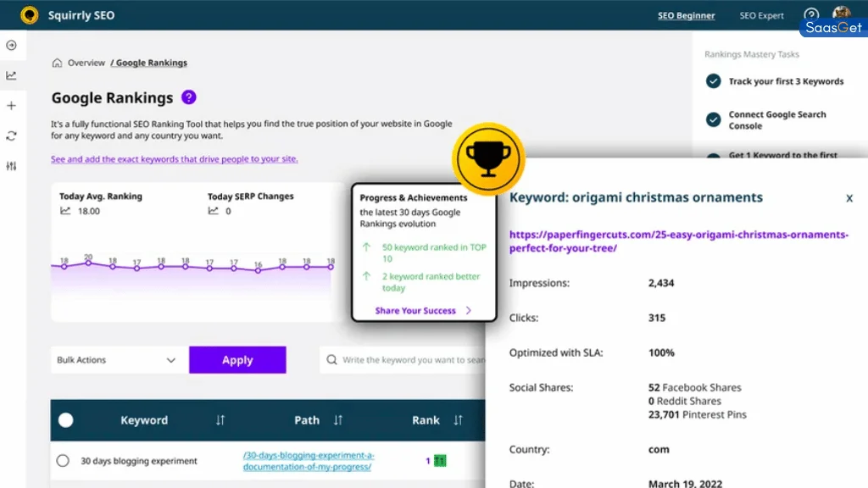The image size is (868, 488).
Task: Sort table by Rank column arrows
Action: 458,420
